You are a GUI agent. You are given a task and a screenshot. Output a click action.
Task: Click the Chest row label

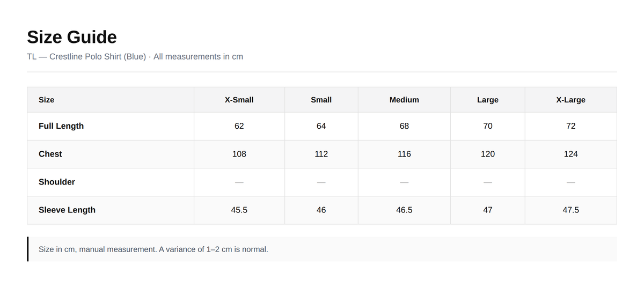[x=50, y=154]
